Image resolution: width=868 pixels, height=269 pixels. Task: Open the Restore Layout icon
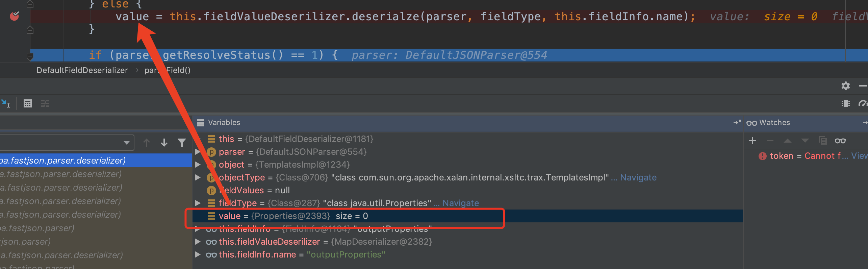pyautogui.click(x=845, y=103)
